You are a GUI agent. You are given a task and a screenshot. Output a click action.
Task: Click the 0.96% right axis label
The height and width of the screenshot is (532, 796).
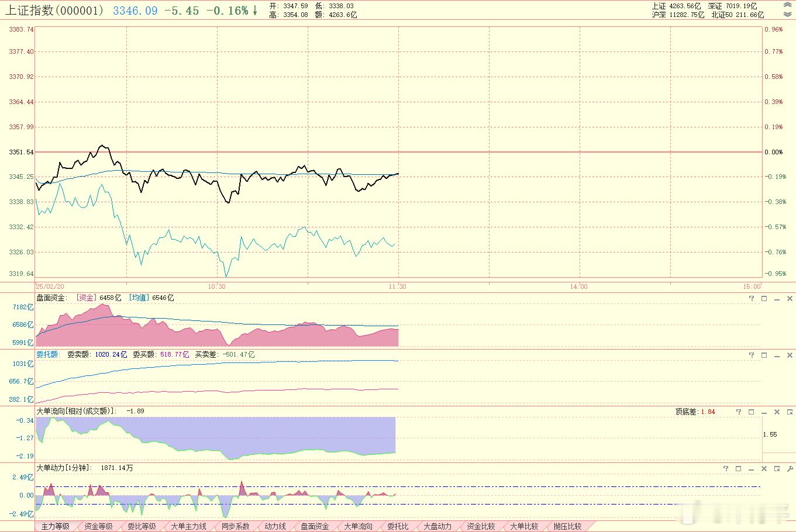[x=774, y=29]
